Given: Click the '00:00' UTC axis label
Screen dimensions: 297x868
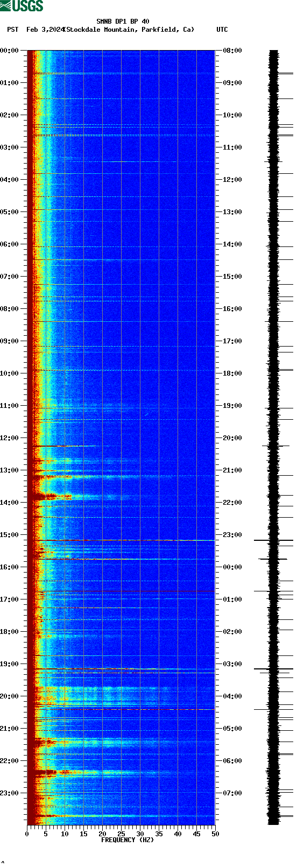Looking at the screenshot, I should 232,567.
